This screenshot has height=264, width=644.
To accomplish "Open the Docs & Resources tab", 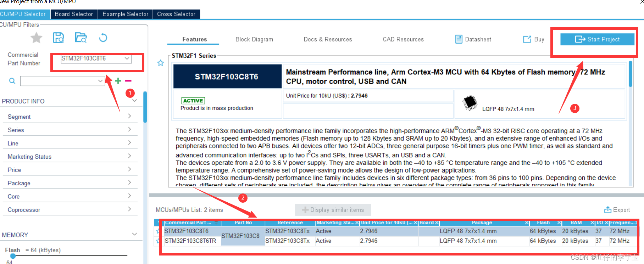I will pos(328,39).
